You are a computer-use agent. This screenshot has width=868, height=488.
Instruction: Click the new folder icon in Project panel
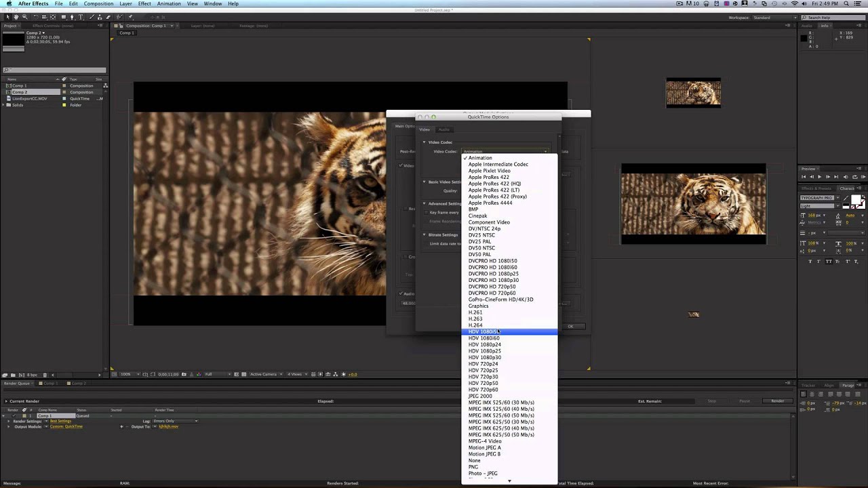coord(13,374)
